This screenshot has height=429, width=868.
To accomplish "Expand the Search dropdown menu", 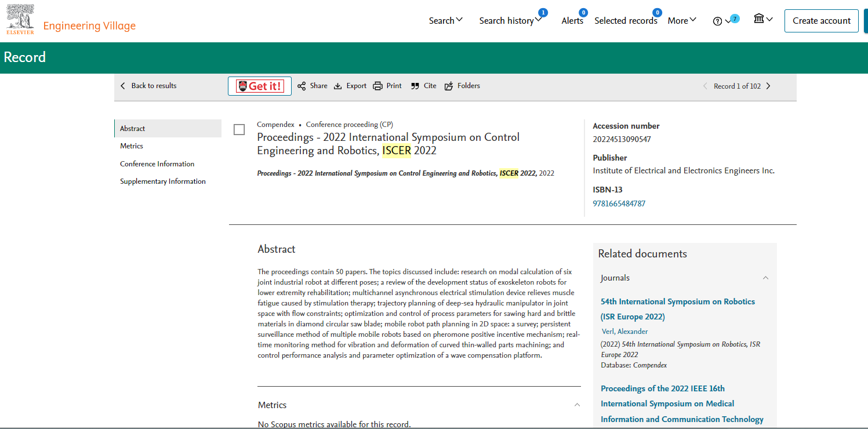I will [446, 20].
